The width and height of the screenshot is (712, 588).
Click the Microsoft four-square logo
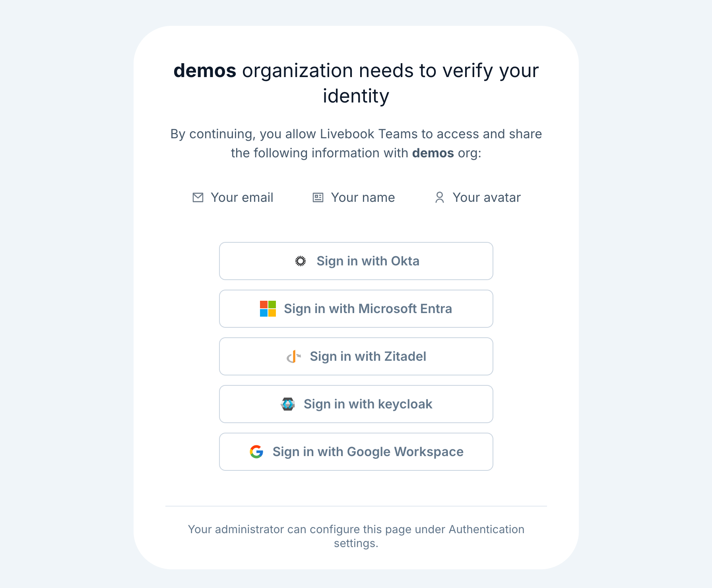pos(268,309)
